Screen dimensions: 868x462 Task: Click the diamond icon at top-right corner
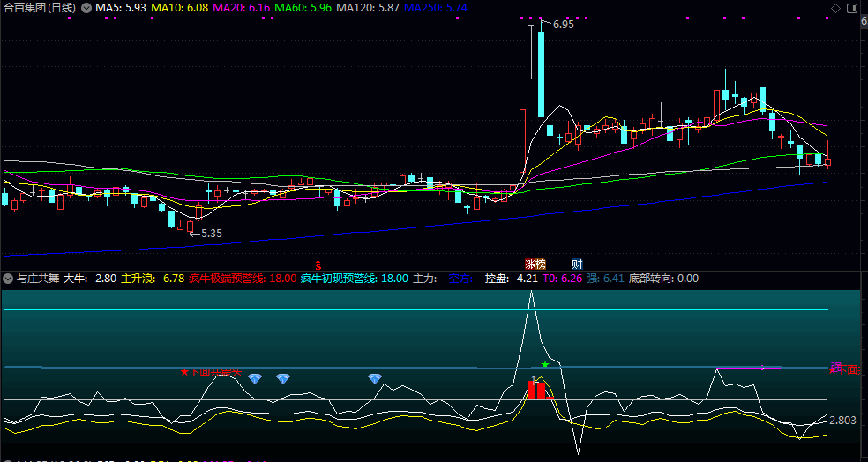[x=835, y=8]
